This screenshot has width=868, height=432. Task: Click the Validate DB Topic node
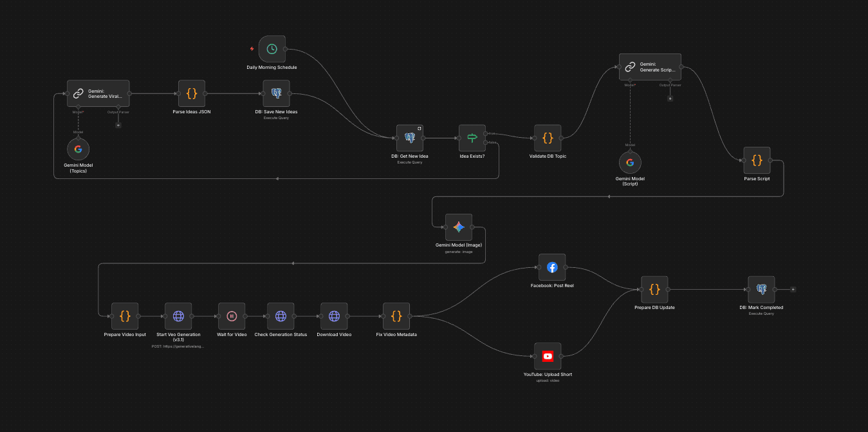[548, 138]
